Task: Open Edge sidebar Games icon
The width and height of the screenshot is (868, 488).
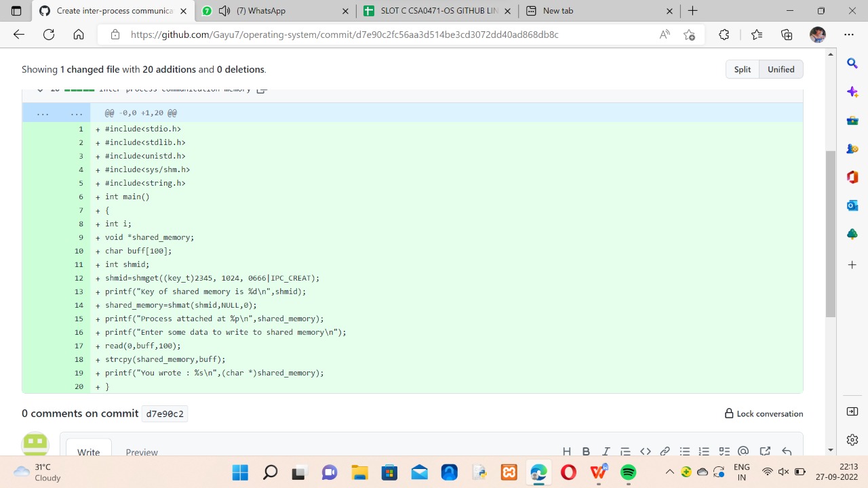Action: click(x=852, y=149)
